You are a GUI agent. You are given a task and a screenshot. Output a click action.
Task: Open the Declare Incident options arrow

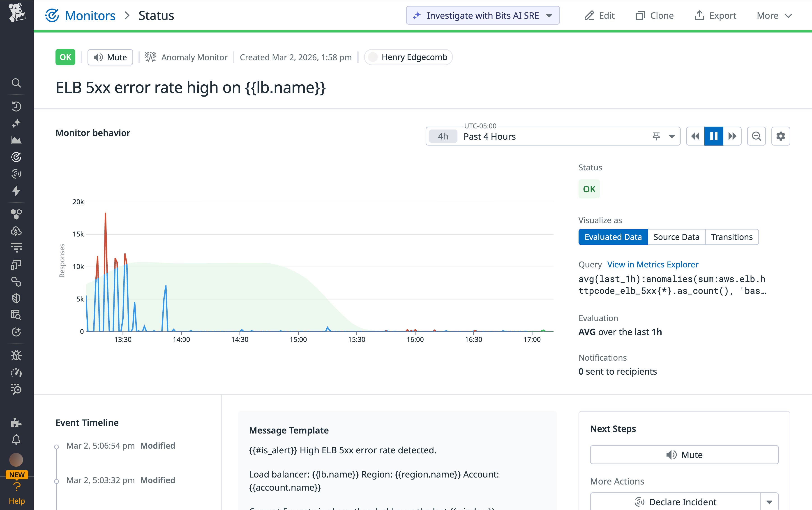tap(770, 502)
